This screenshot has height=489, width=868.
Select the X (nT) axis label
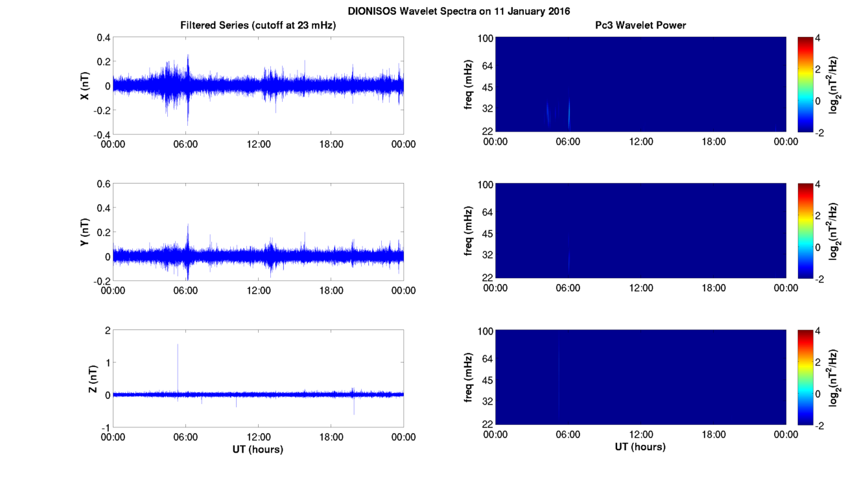(x=84, y=86)
